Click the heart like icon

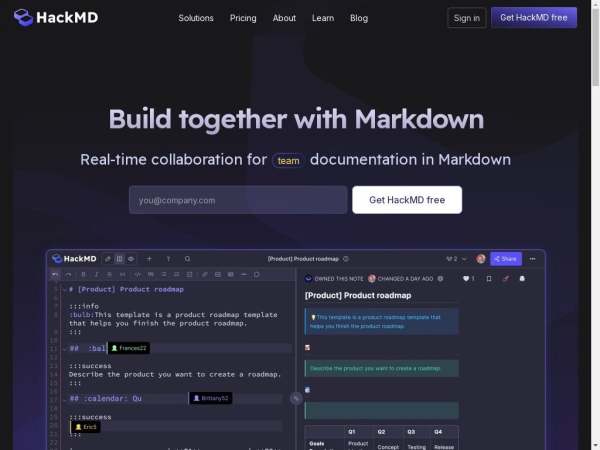coord(466,279)
